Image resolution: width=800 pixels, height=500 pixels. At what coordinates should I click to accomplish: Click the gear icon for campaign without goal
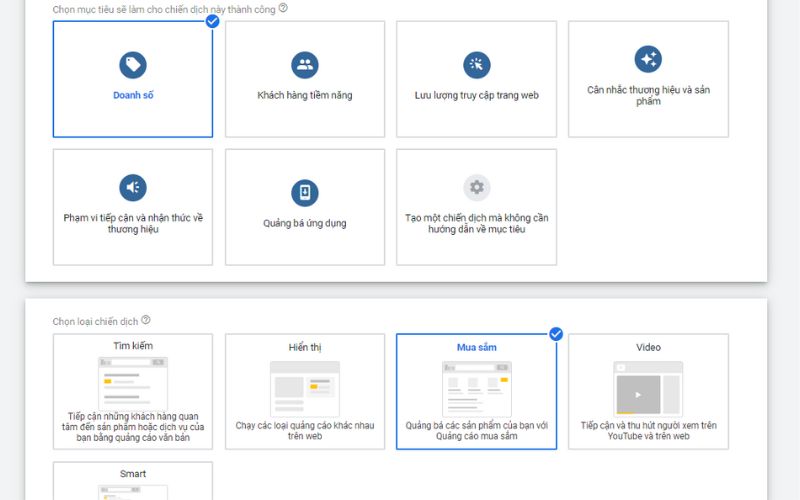coord(477,187)
